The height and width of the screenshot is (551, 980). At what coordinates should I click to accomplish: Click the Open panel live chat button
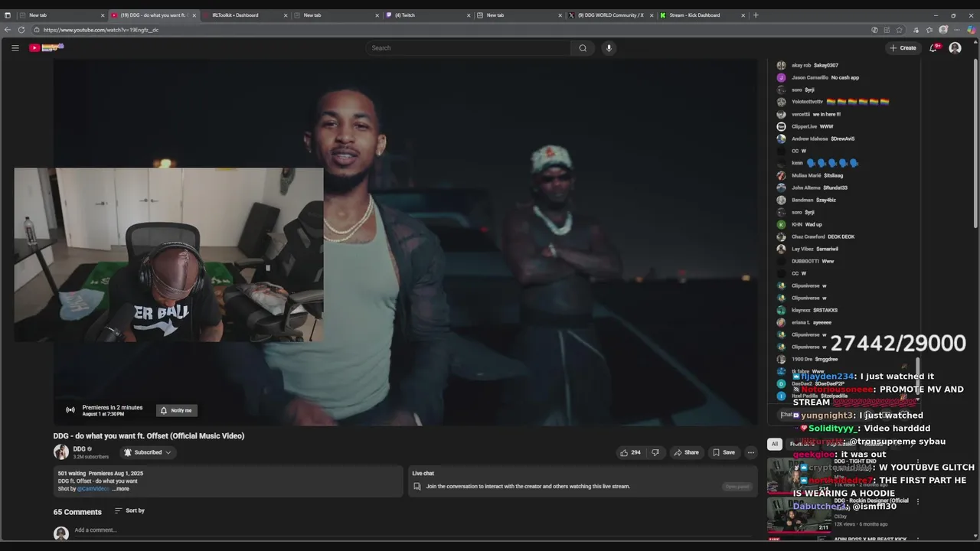tap(737, 486)
